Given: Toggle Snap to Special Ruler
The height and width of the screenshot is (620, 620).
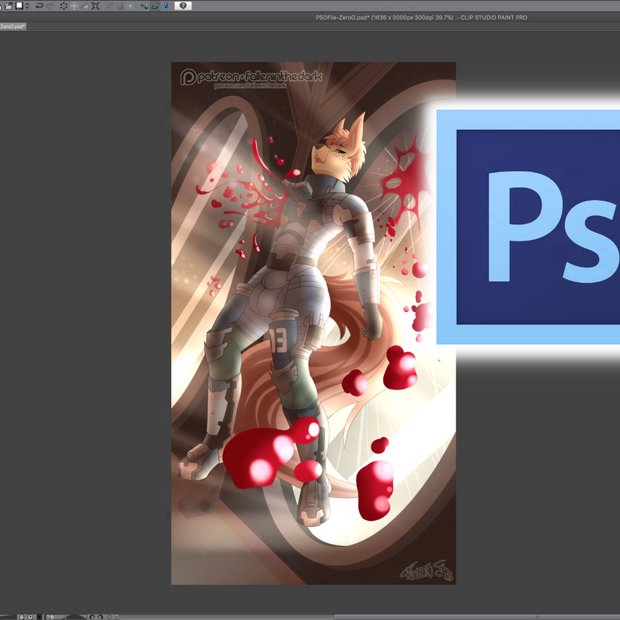Looking at the screenshot, I should 155,6.
